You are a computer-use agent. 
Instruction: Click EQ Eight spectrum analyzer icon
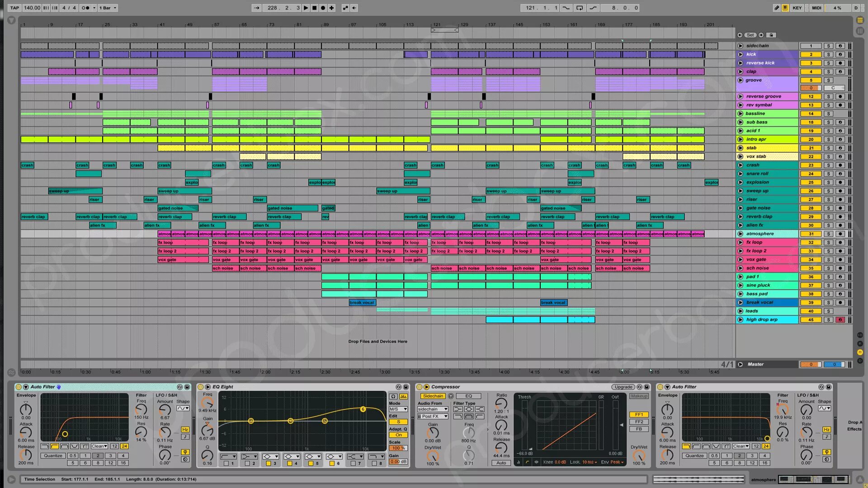(403, 396)
